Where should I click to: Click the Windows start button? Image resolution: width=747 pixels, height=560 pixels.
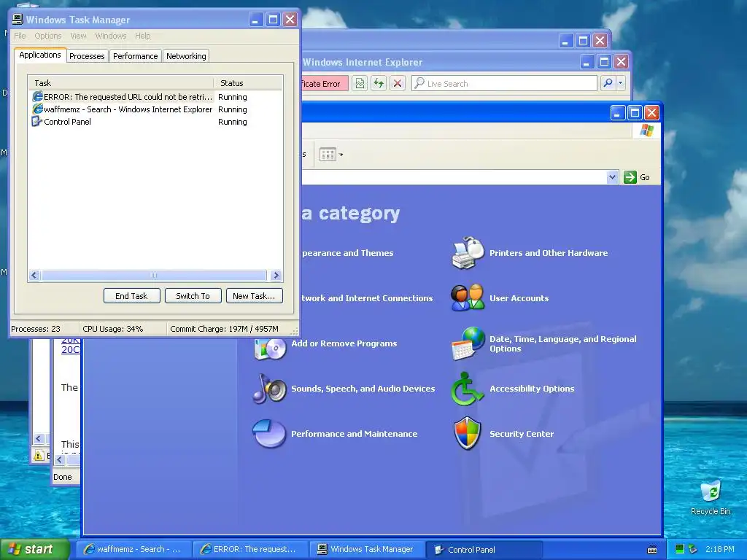pos(35,549)
